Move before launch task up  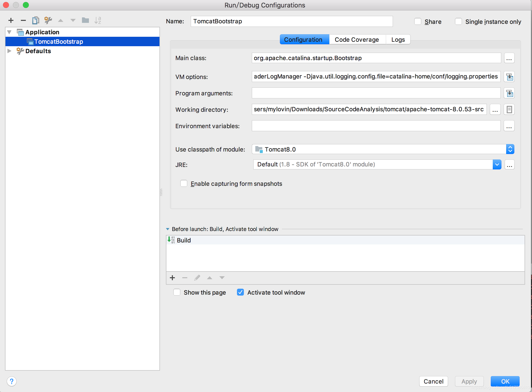[x=210, y=278]
